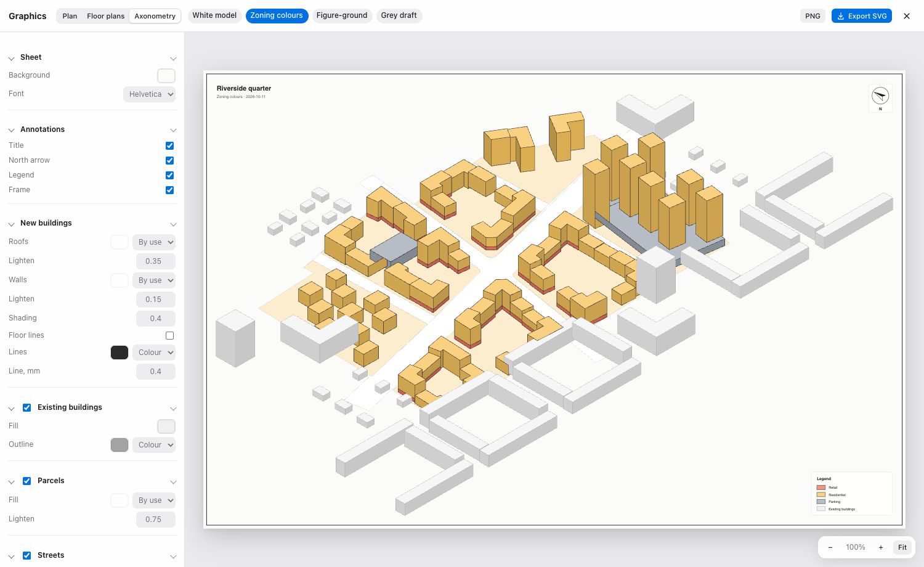Collapse the Sheet section arrow
This screenshot has height=567, width=924.
(11, 59)
